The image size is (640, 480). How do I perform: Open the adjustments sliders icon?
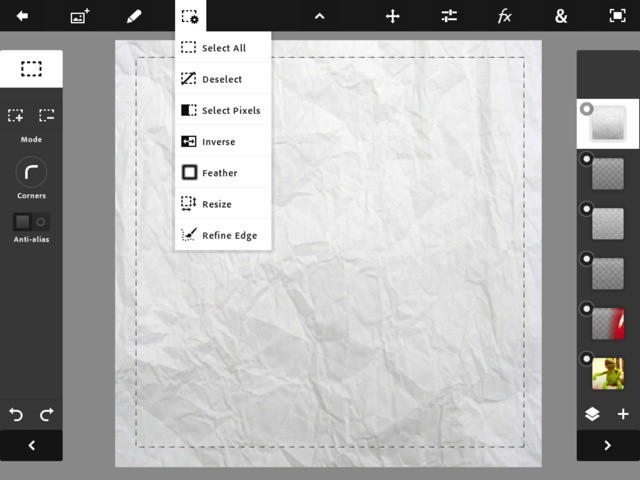tap(449, 16)
